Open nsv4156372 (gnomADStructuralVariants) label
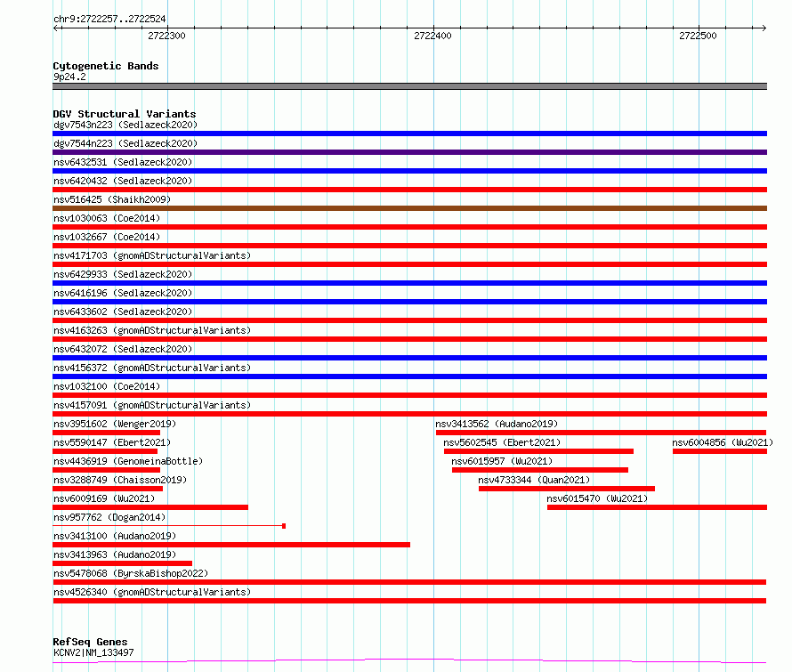This screenshot has height=672, width=792. [x=152, y=368]
